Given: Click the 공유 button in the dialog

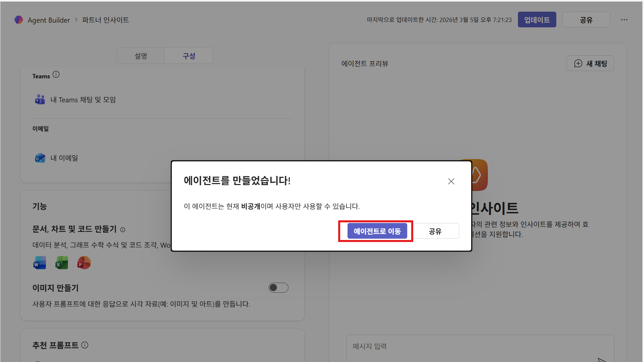Looking at the screenshot, I should (x=435, y=231).
